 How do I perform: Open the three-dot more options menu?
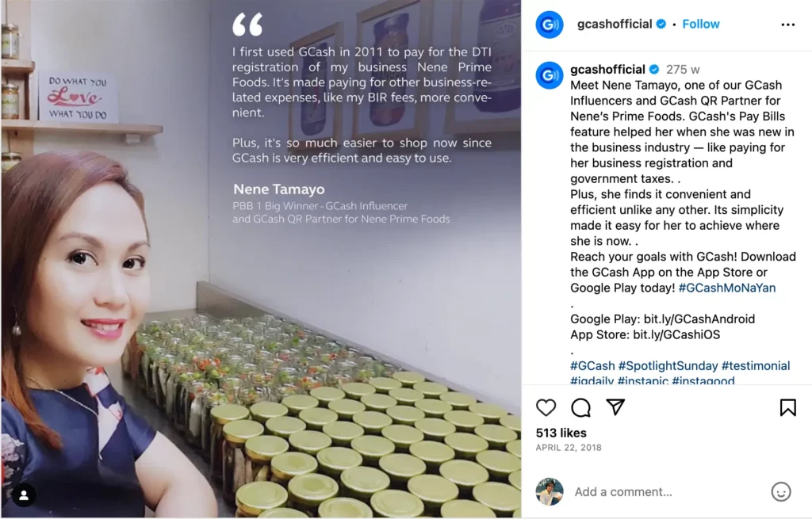[x=787, y=25]
